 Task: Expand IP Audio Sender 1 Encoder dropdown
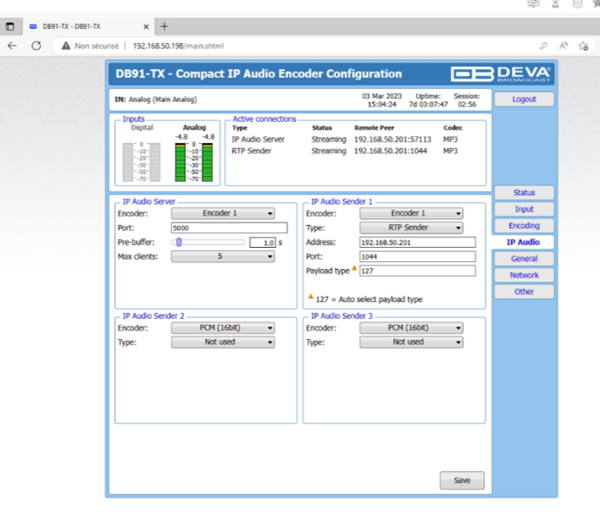(x=411, y=213)
